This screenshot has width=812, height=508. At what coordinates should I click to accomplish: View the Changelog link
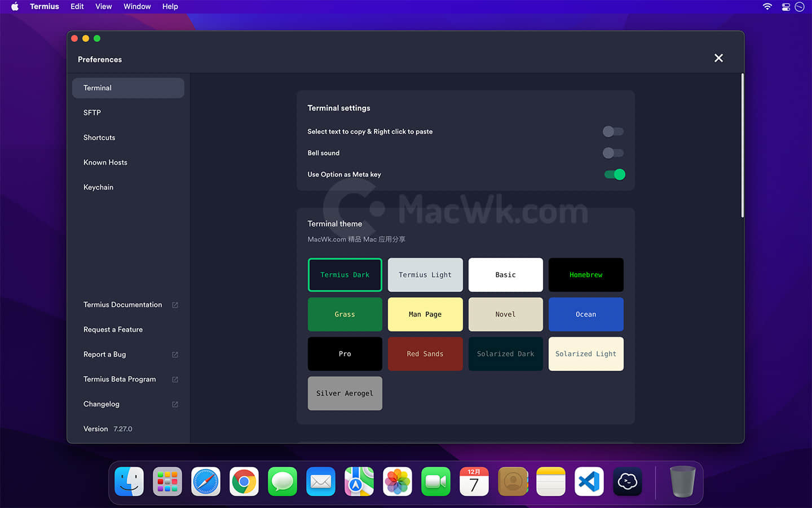tap(101, 404)
